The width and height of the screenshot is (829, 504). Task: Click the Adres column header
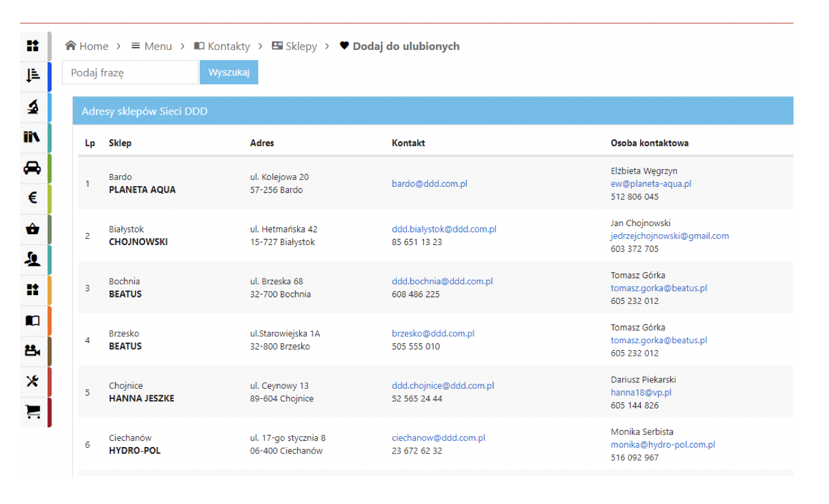tap(262, 143)
